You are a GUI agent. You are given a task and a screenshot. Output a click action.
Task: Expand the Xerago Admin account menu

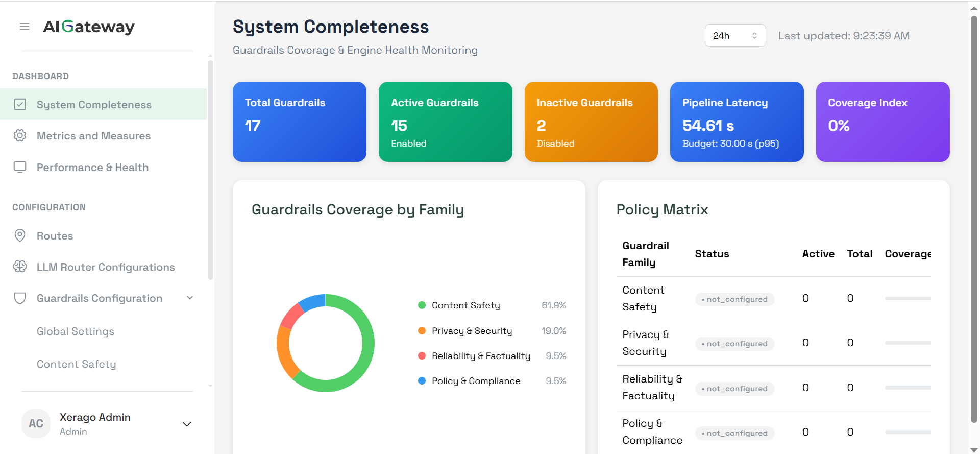pos(187,424)
